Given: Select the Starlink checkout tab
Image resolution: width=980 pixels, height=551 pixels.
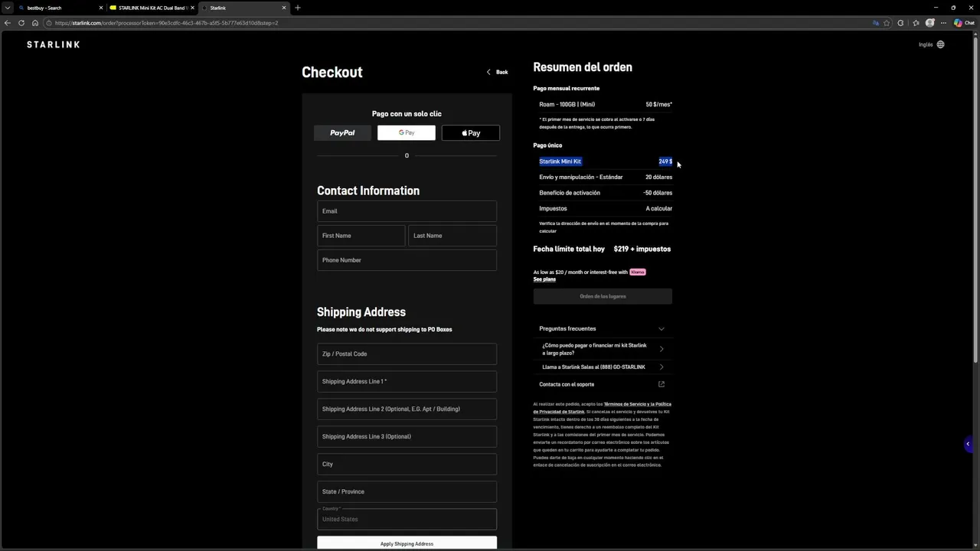Looking at the screenshot, I should pyautogui.click(x=243, y=8).
